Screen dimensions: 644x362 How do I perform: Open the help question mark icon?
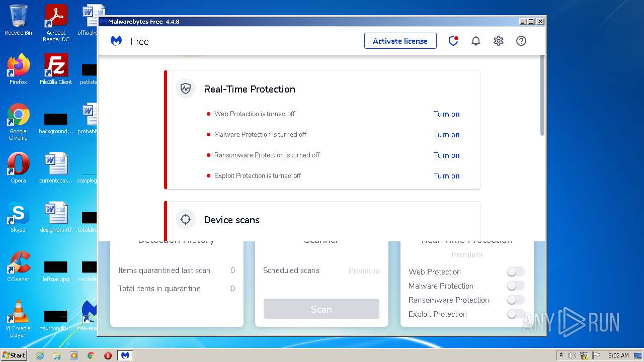[521, 41]
